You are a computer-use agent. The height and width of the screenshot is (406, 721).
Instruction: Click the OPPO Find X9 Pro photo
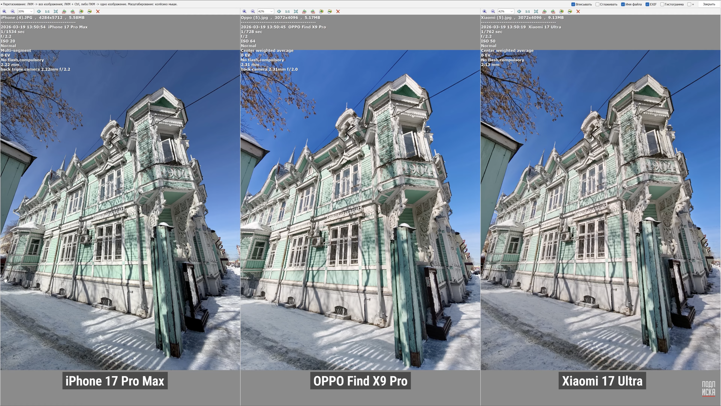click(x=360, y=210)
